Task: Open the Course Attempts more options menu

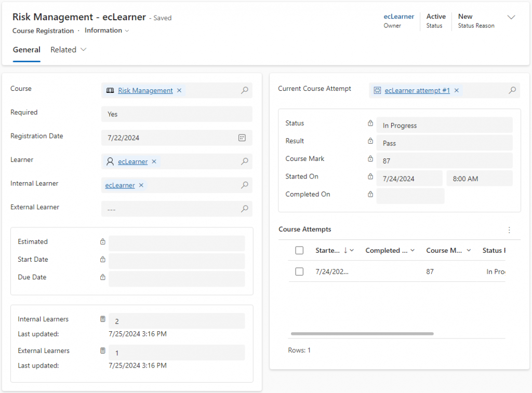Action: (509, 230)
